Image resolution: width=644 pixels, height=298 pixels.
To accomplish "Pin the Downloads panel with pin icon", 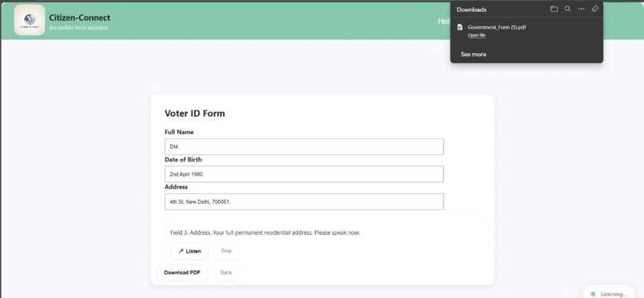I will [x=594, y=9].
